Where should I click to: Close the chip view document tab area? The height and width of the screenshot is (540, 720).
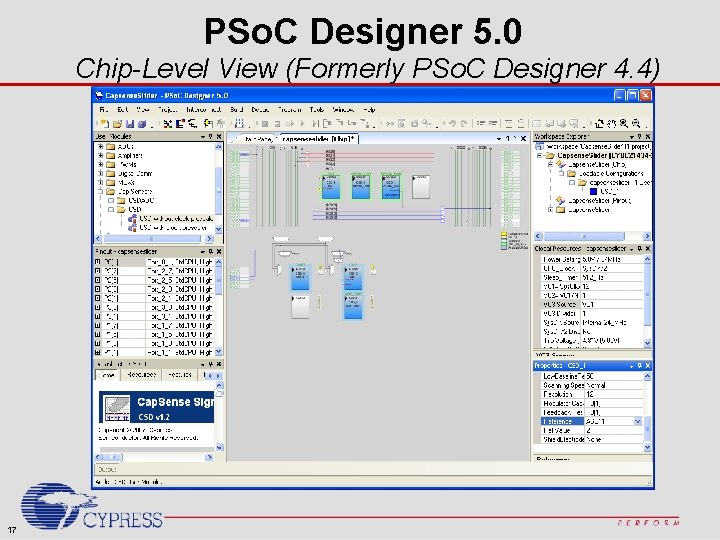(523, 138)
